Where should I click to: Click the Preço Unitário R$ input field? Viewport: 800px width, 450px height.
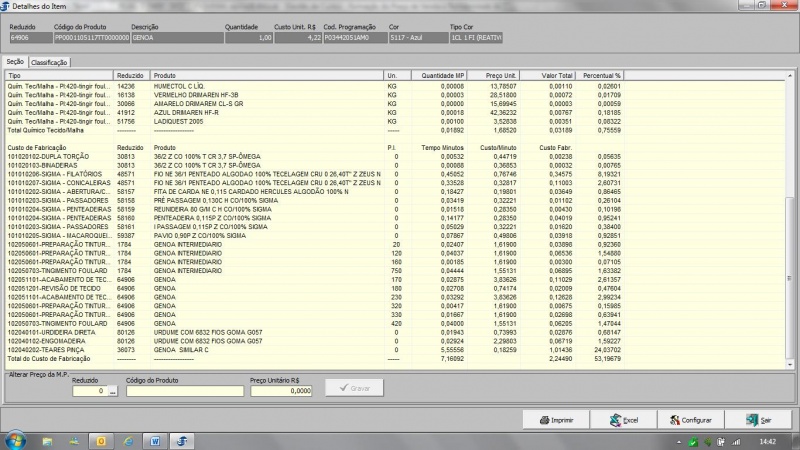coord(281,391)
